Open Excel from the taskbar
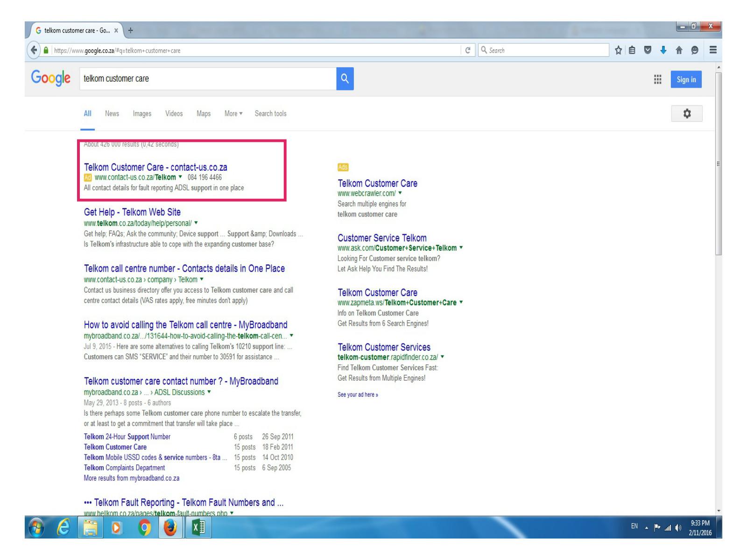The height and width of the screenshot is (560, 747). tap(198, 528)
